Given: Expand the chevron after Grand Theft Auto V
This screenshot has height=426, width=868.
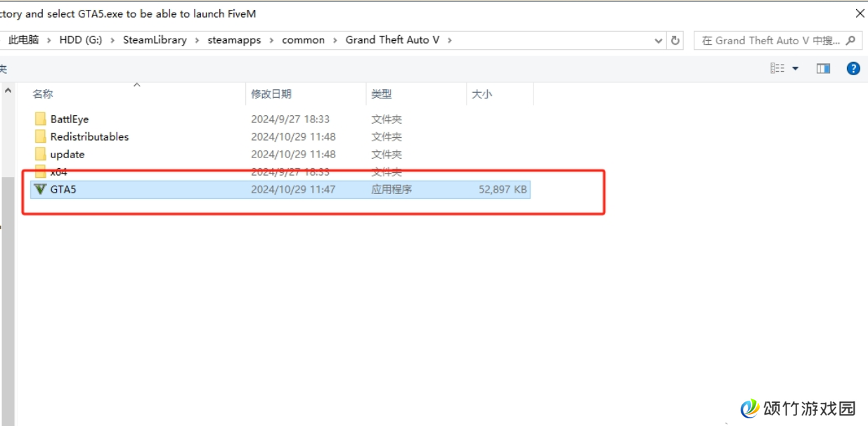Looking at the screenshot, I should tap(450, 40).
